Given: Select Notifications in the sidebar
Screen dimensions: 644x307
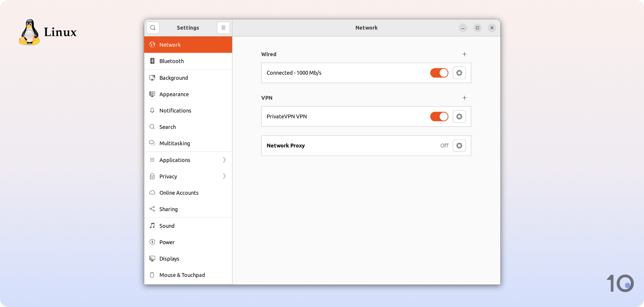Looking at the screenshot, I should coord(188,110).
